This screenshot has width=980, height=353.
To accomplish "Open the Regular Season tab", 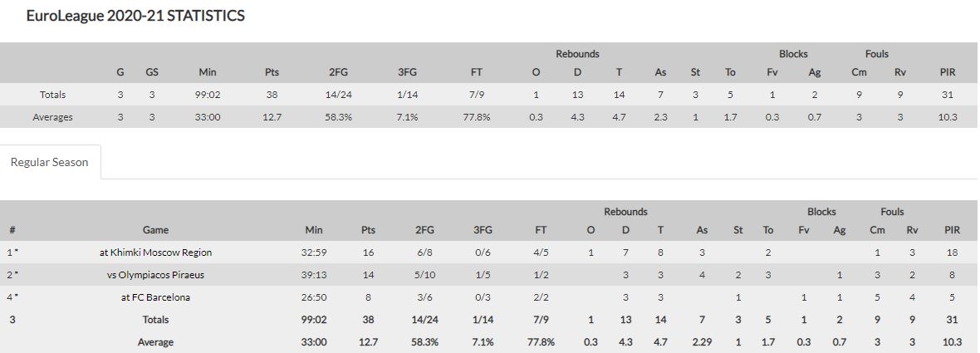I will tap(49, 162).
